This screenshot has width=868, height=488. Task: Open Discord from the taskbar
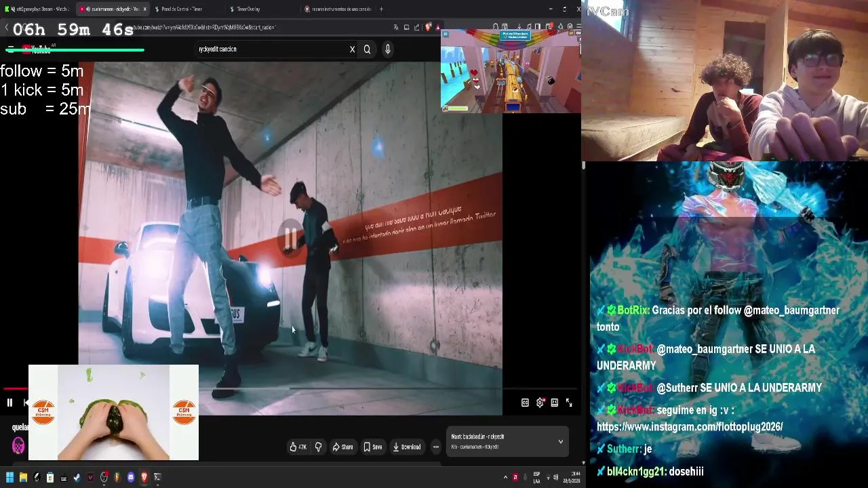[x=131, y=477]
